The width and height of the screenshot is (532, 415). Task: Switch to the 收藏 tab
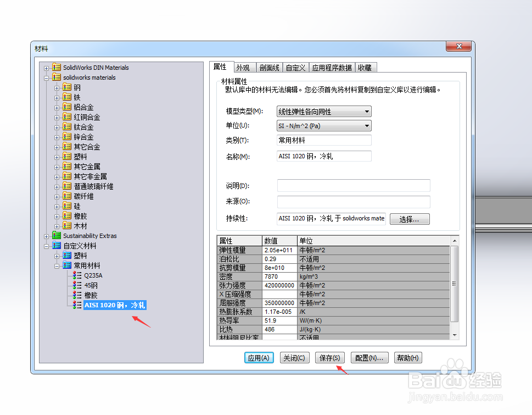(x=365, y=68)
